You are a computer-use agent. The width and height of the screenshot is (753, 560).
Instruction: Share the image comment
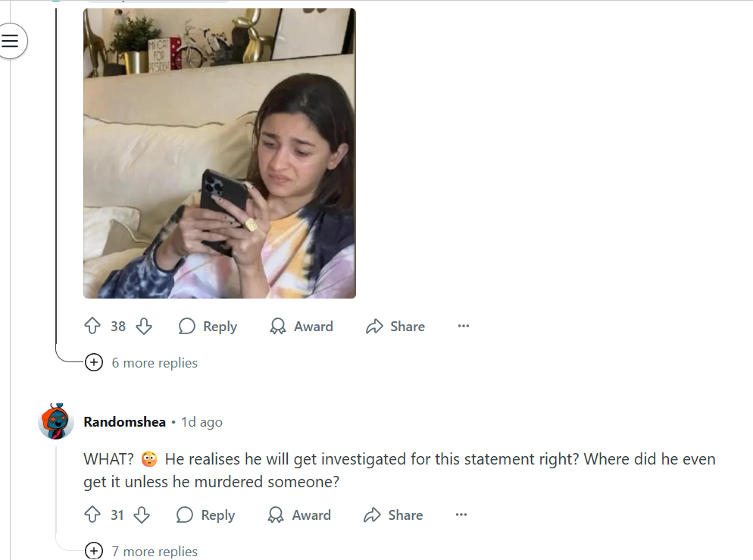(395, 327)
